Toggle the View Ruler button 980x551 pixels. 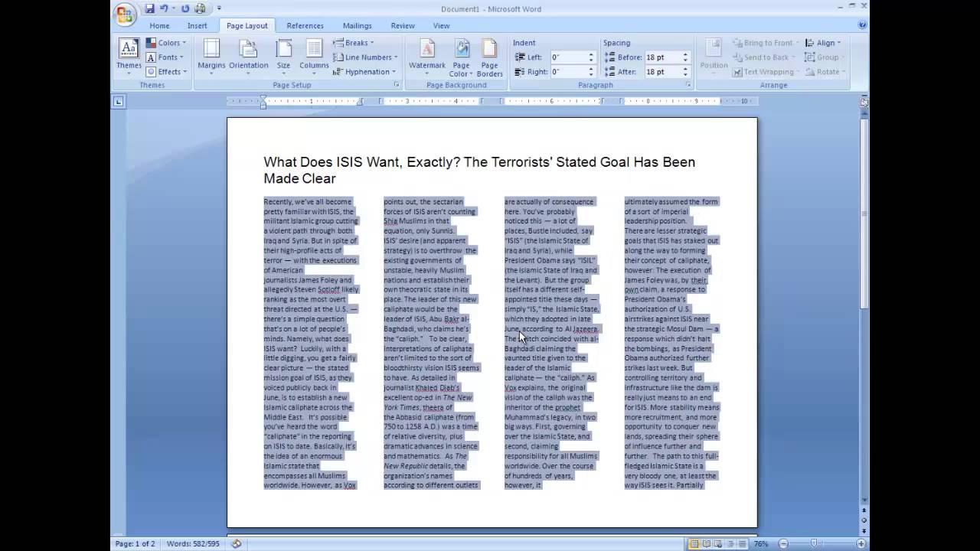(864, 101)
